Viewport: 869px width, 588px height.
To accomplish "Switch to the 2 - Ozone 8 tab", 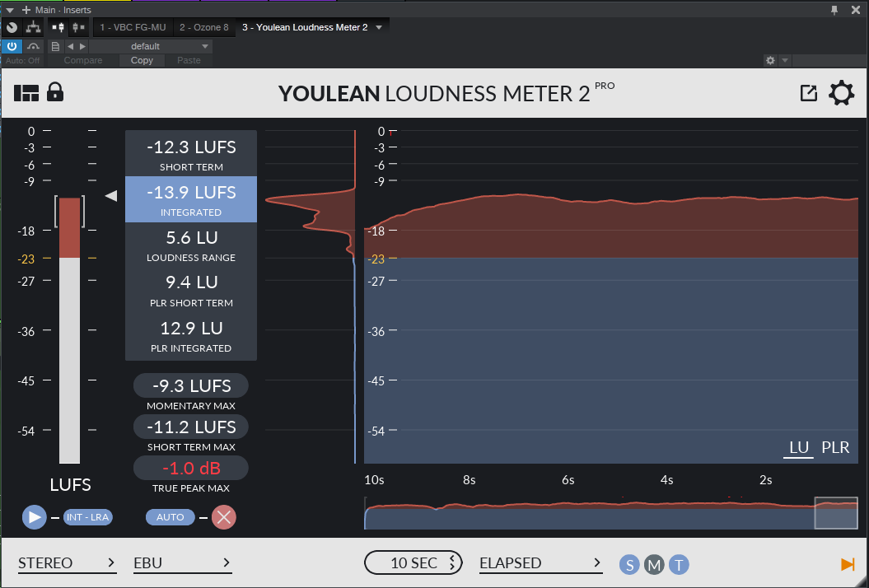I will 204,27.
